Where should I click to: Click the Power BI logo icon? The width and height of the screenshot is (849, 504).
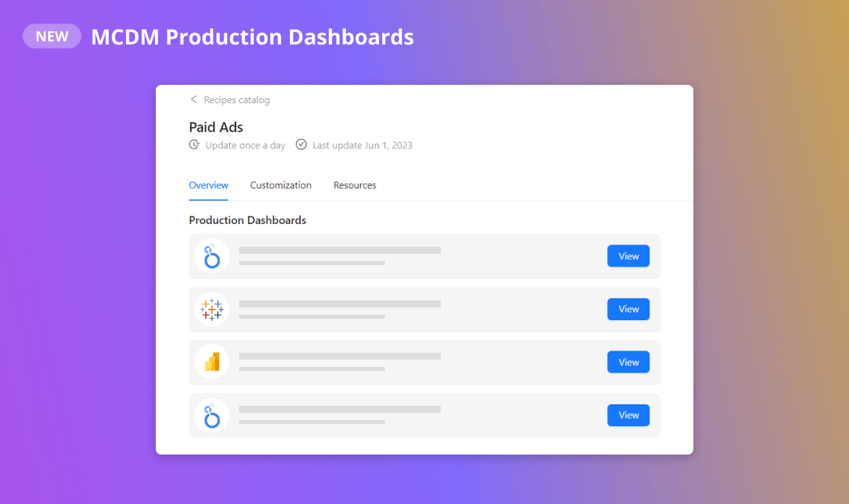pos(212,362)
